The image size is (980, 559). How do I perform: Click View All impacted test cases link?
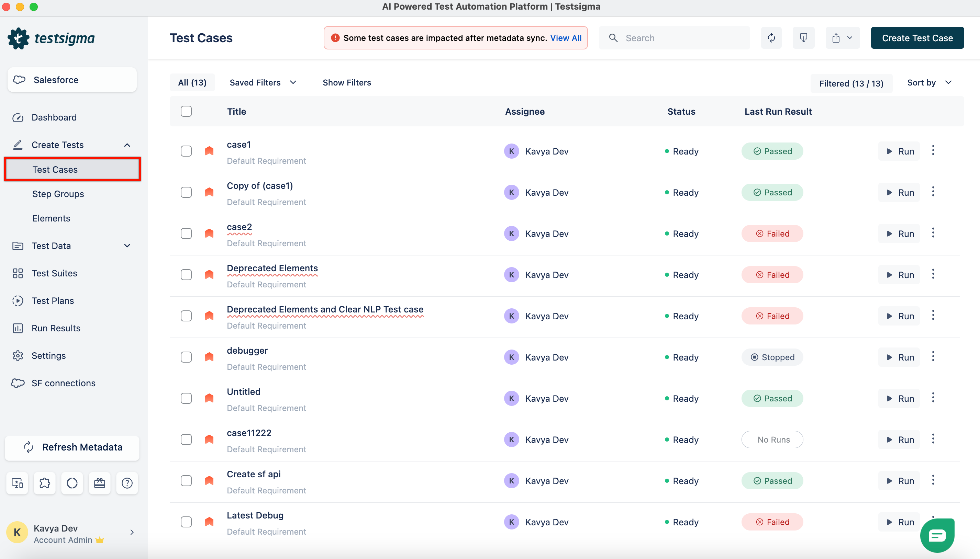566,38
